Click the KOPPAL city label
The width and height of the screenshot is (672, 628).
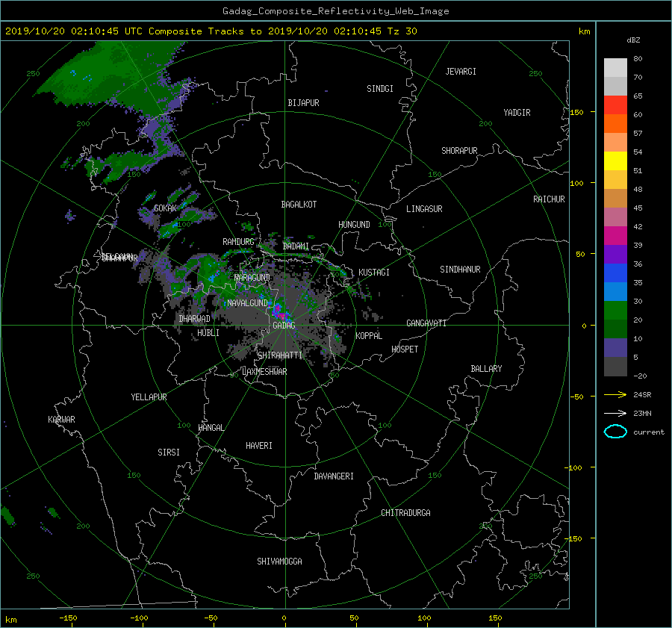point(369,336)
